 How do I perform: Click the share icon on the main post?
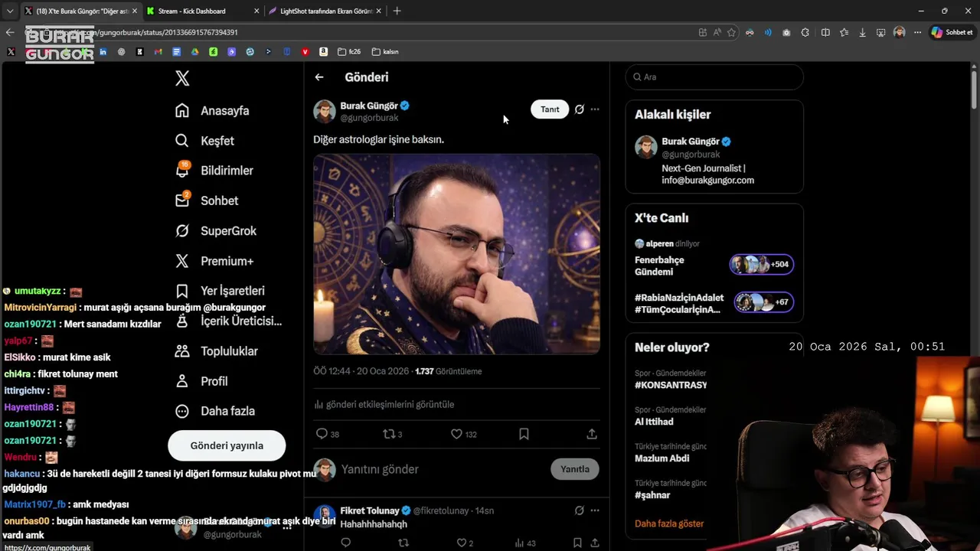click(592, 434)
